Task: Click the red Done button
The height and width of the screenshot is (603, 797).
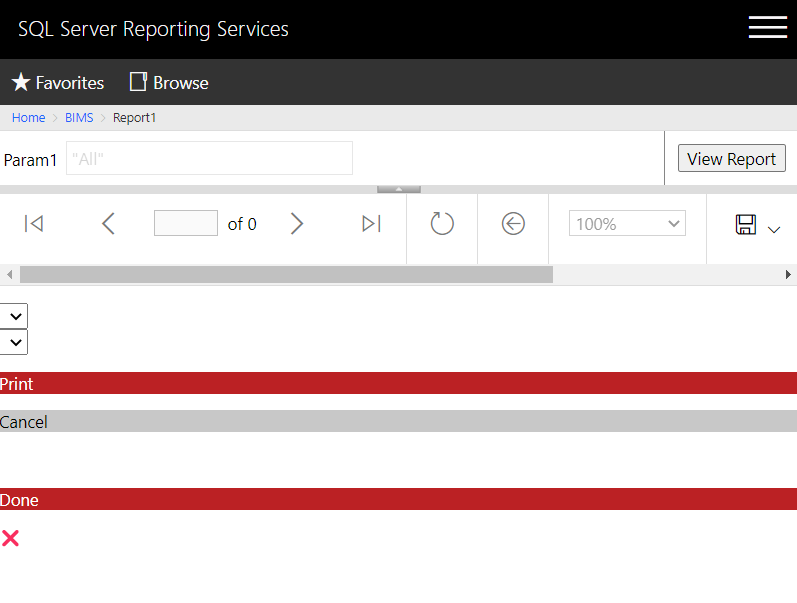Action: tap(398, 499)
